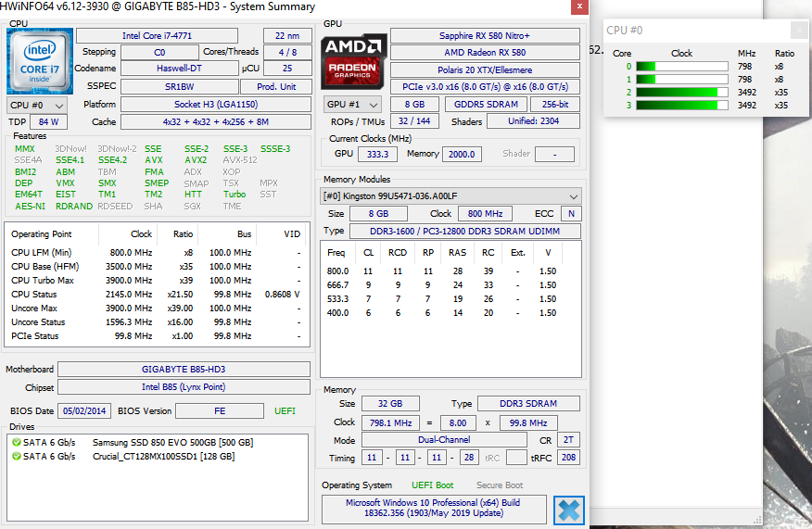
Task: Click the Sapphire RX 580 Nitro+ field
Action: tap(485, 36)
